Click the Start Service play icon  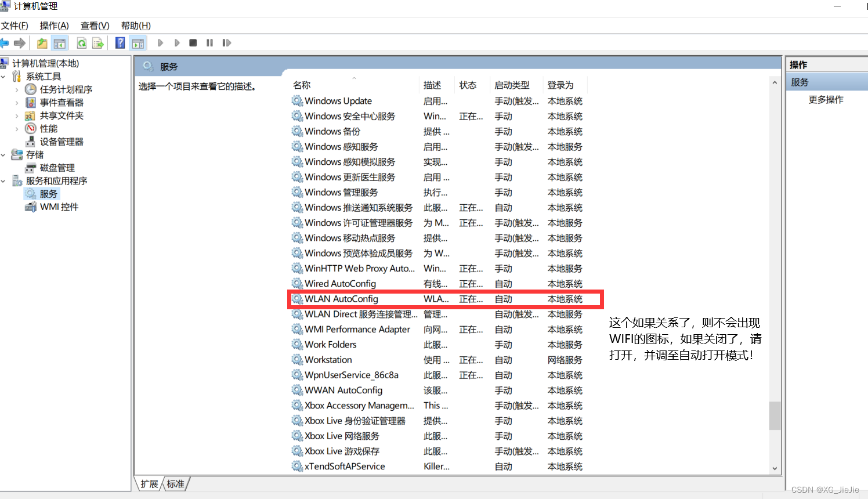tap(161, 43)
